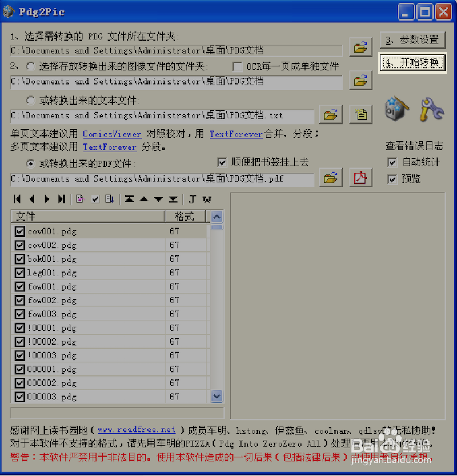Toggle 自动统计 checkbox
Image resolution: width=457 pixels, height=476 pixels.
pos(392,162)
